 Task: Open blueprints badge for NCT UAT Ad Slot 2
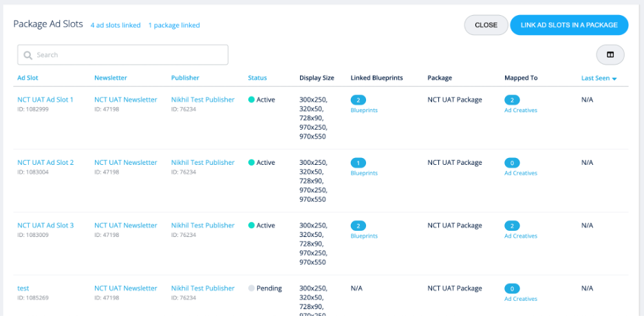358,163
